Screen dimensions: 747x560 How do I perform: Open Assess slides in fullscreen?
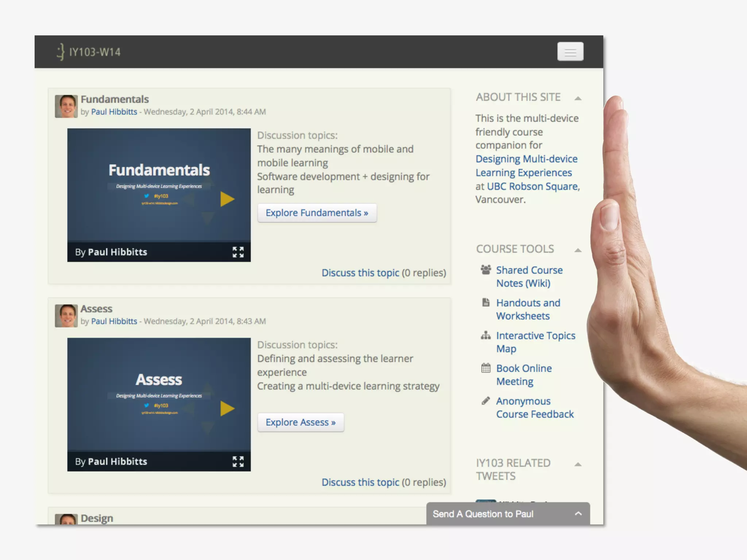click(238, 462)
